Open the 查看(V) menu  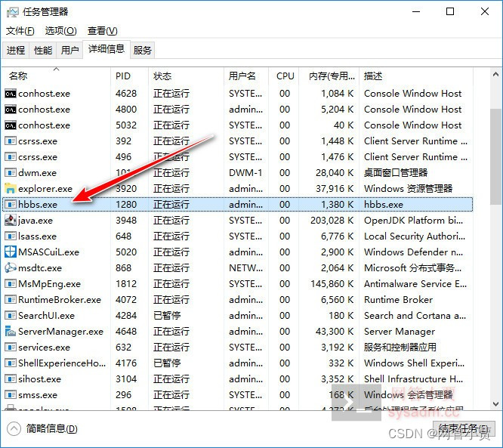click(102, 31)
